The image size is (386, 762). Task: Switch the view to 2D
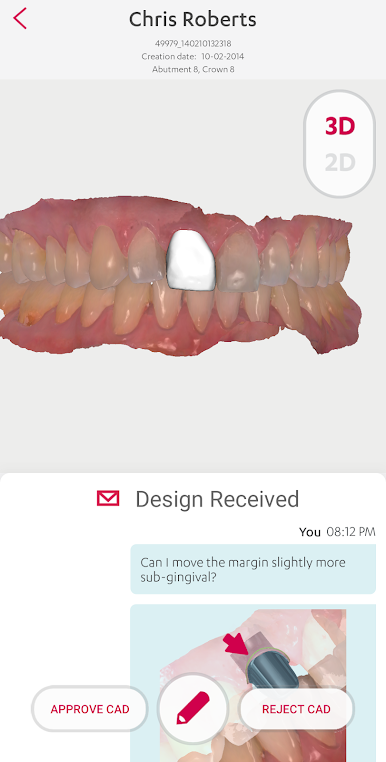point(340,163)
